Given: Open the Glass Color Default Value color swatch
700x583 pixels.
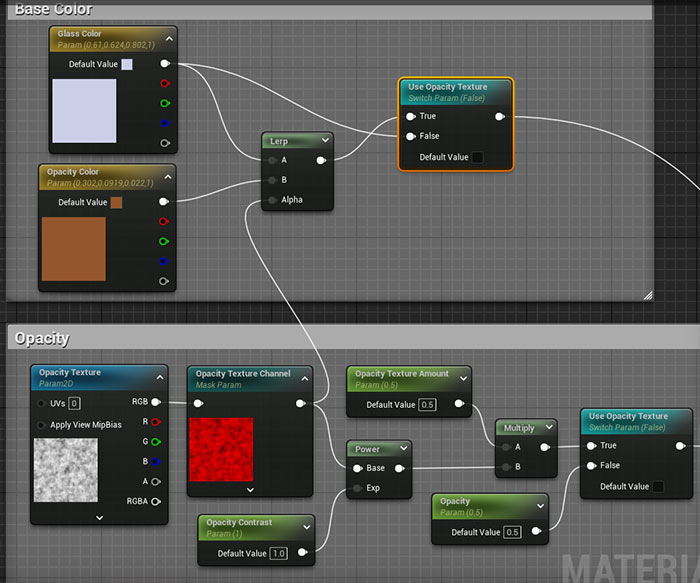Looking at the screenshot, I should coord(126,65).
